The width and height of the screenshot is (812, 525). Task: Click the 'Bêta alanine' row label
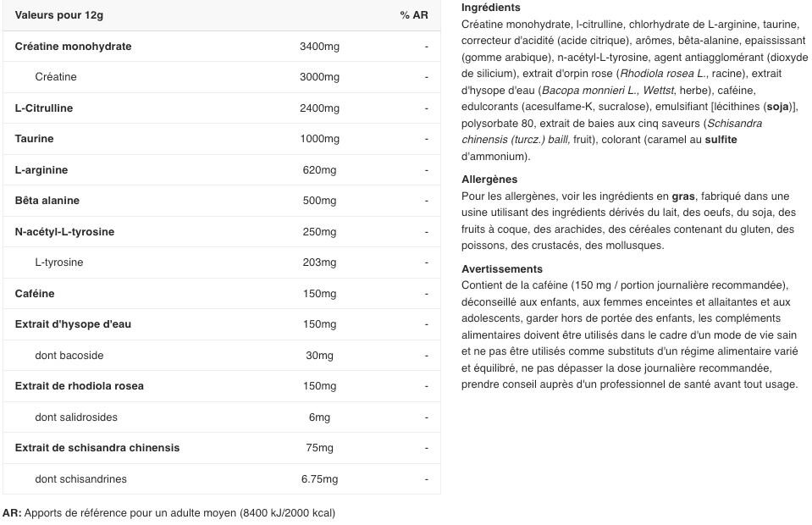click(47, 201)
